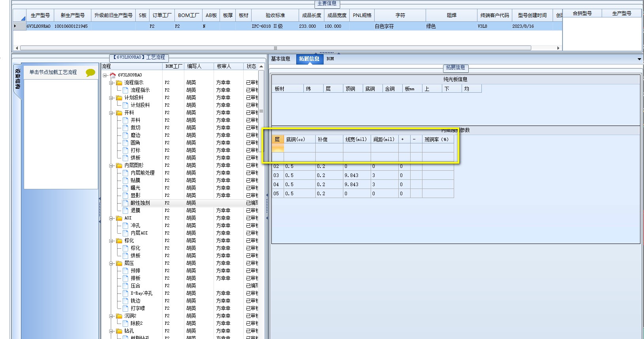Collapse the AOI folder expander
The image size is (644, 339).
pos(111,218)
